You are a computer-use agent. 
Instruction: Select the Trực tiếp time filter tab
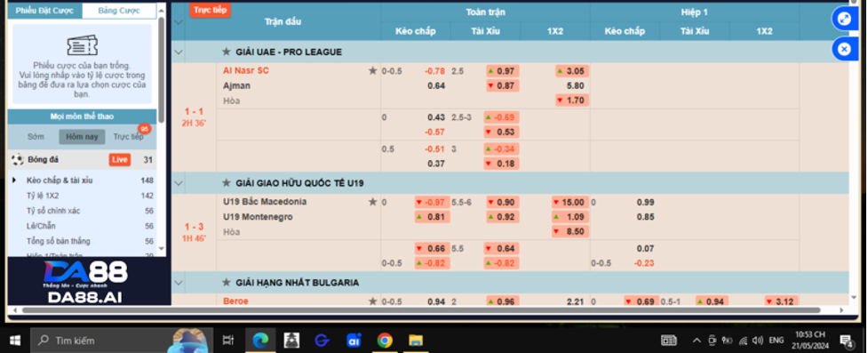point(128,136)
